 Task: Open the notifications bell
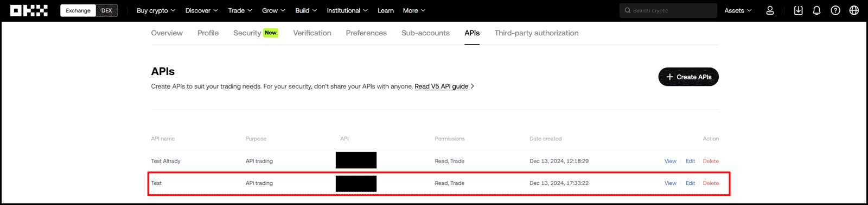point(816,10)
